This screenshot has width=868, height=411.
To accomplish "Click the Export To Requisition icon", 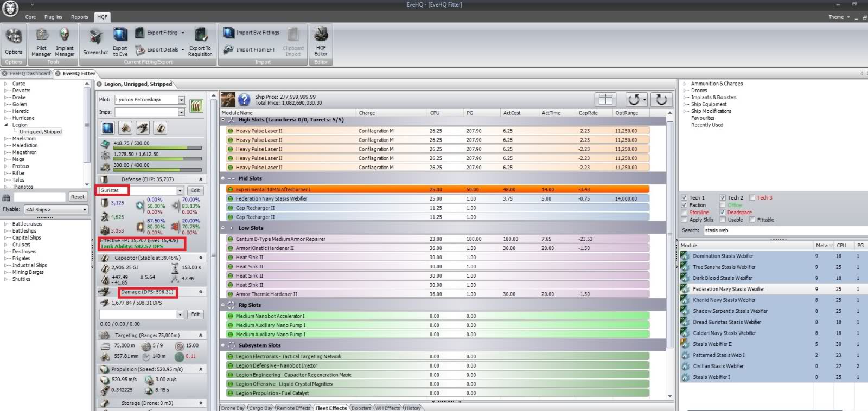I will 200,41.
